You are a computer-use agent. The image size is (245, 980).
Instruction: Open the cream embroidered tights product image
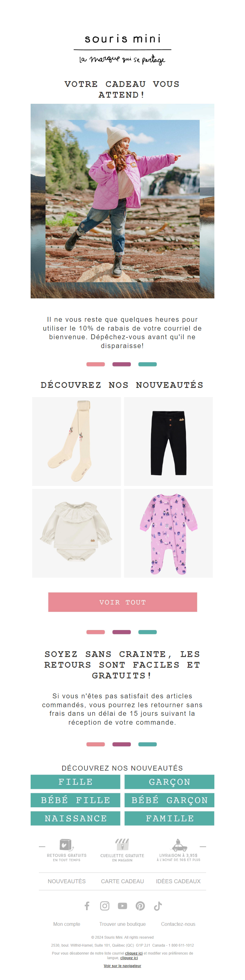[x=77, y=441]
